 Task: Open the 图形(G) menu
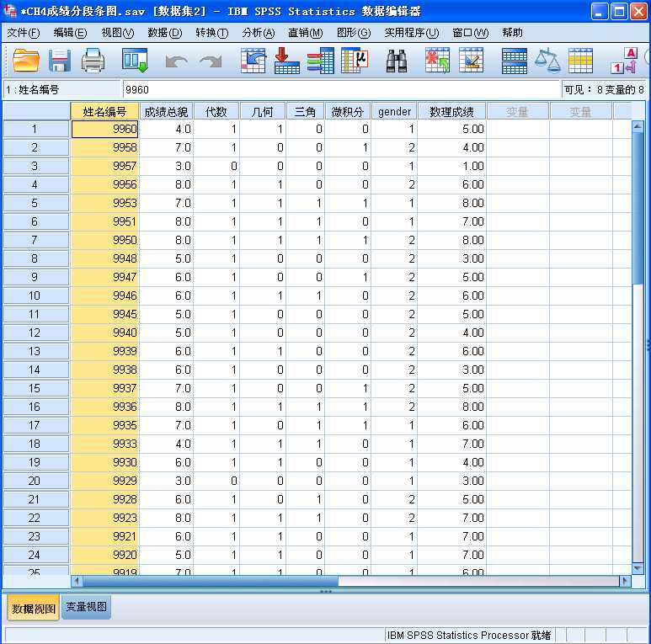[354, 33]
